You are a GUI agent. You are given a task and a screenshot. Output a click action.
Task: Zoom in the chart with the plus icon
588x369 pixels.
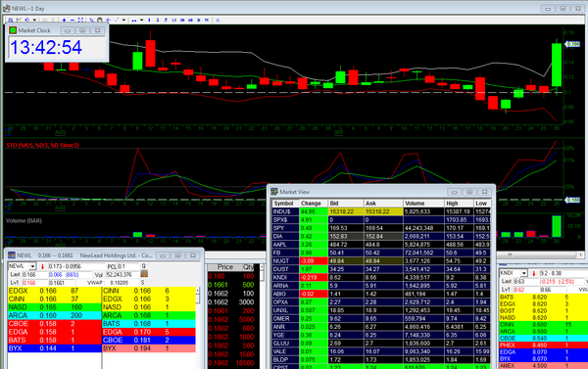[x=64, y=20]
